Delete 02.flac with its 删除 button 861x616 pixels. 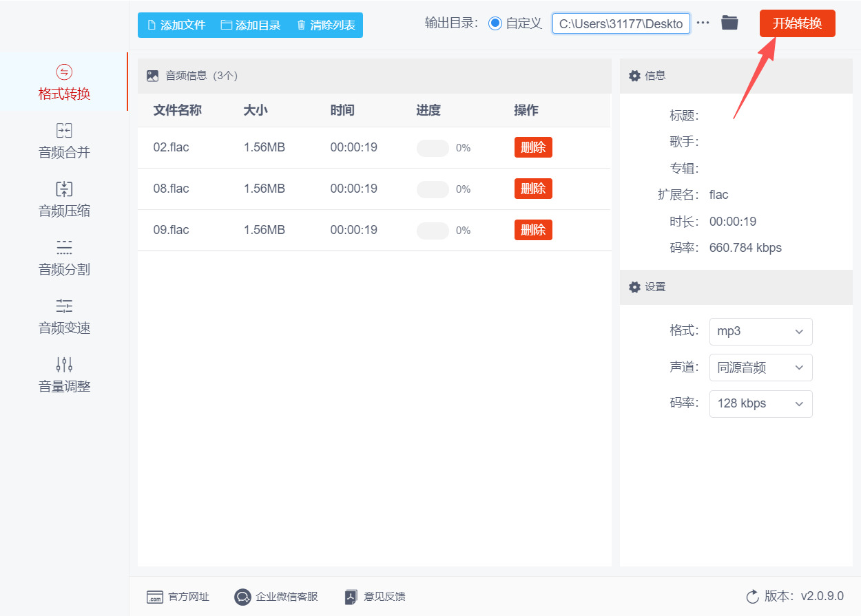pyautogui.click(x=533, y=147)
